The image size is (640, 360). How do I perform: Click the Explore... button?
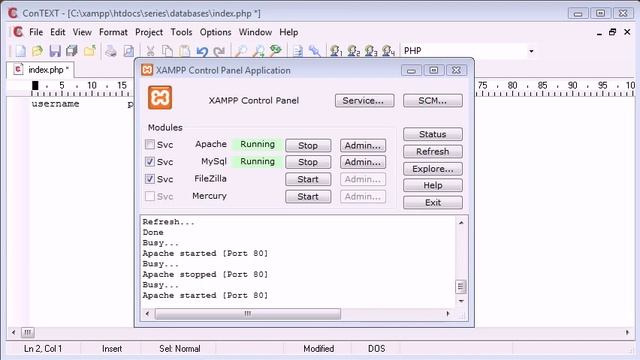click(x=433, y=169)
